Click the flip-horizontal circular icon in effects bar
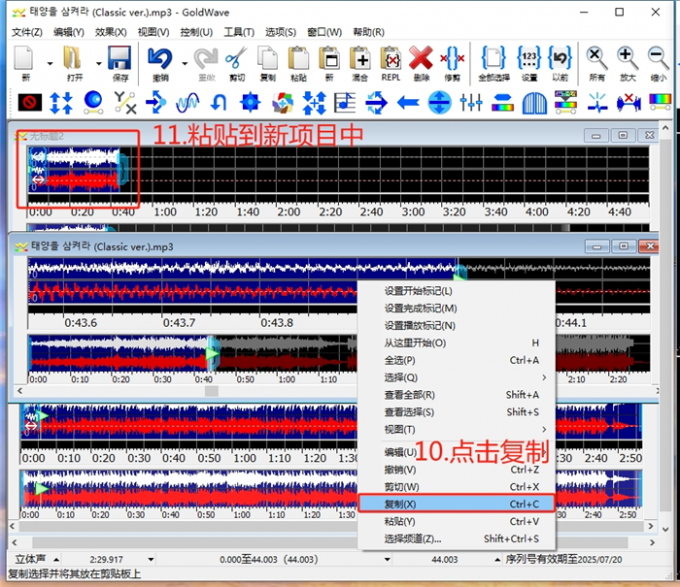Screen dimensions: 680x587 click(x=439, y=103)
